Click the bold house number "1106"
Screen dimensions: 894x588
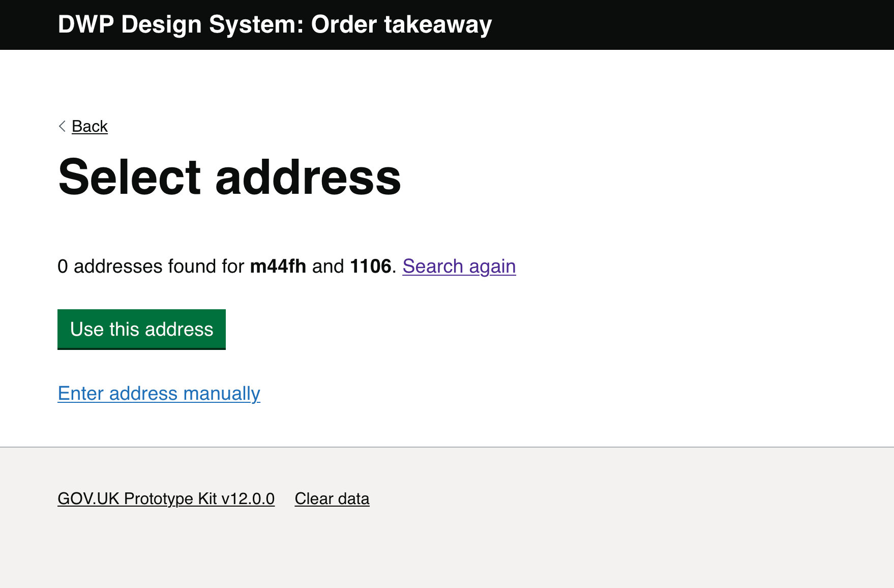370,266
